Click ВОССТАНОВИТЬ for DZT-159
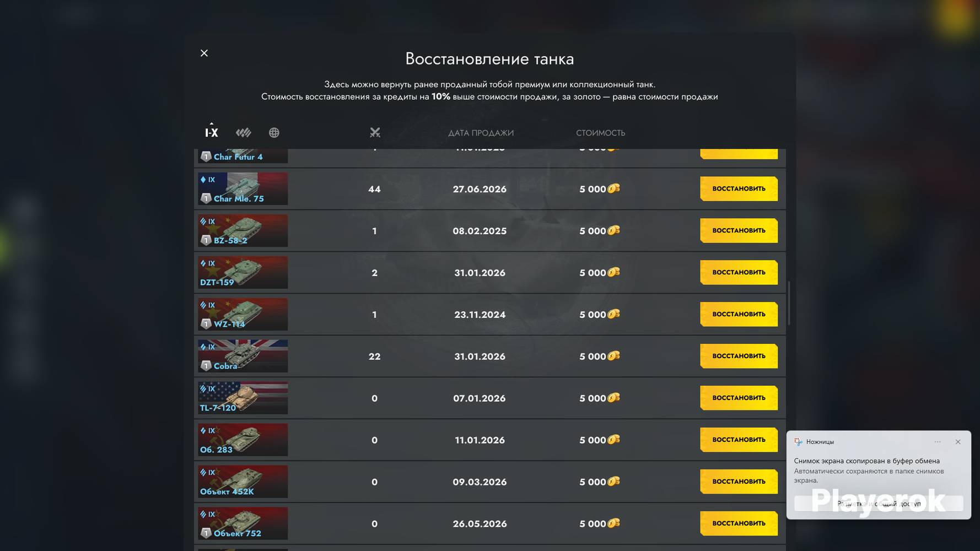 tap(739, 272)
